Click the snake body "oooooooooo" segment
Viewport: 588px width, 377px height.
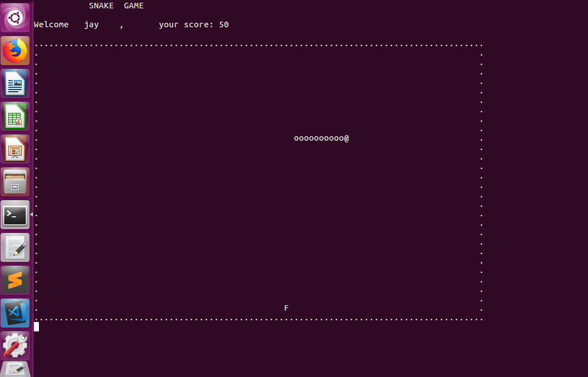coord(319,138)
